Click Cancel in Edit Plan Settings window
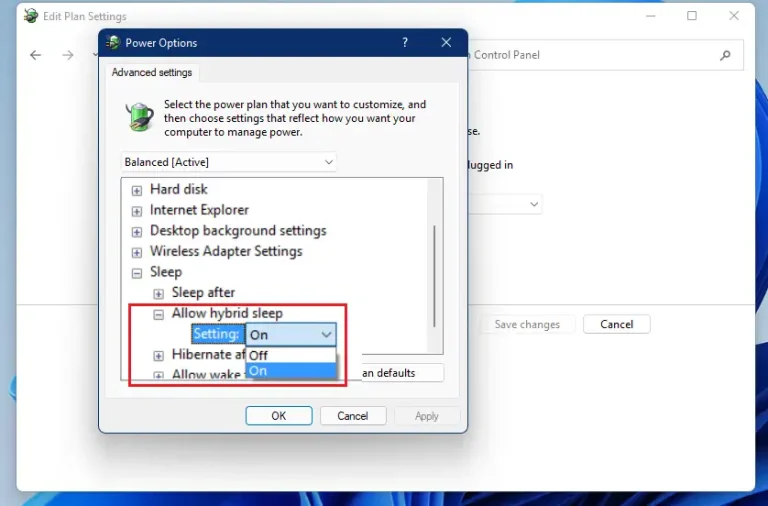The image size is (768, 506). pyautogui.click(x=617, y=324)
